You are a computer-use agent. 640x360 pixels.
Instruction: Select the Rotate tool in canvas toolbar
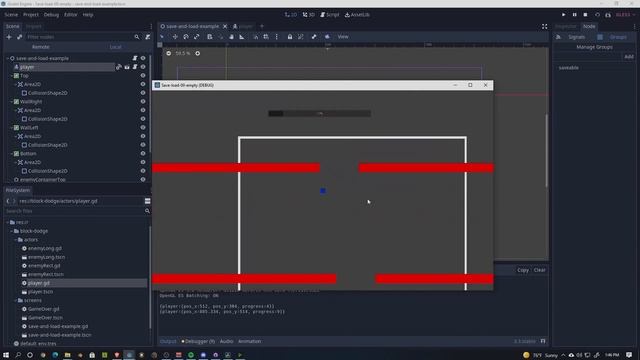pos(186,37)
